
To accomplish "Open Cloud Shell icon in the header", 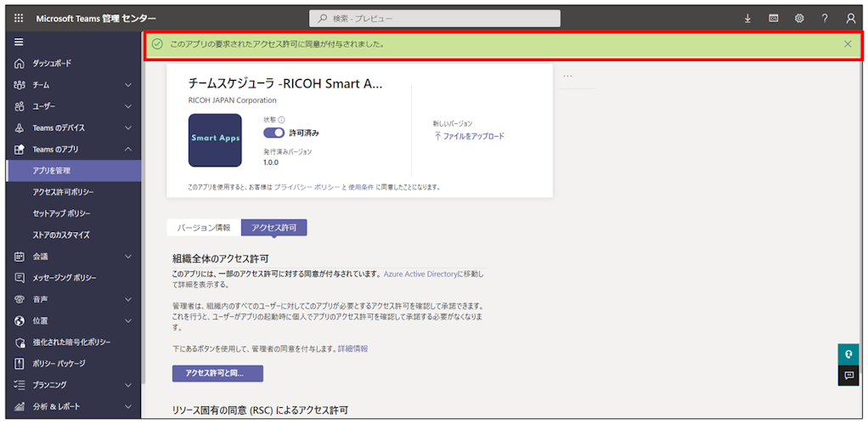I will point(774,19).
